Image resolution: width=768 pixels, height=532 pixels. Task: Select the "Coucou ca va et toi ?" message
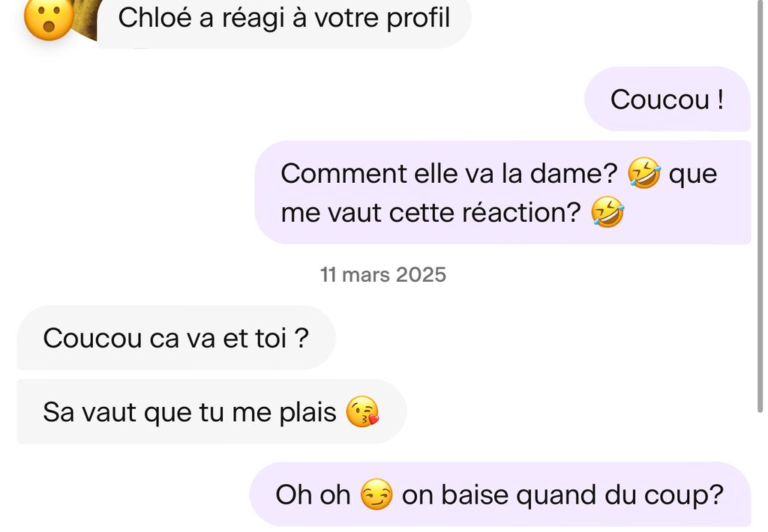pyautogui.click(x=176, y=338)
